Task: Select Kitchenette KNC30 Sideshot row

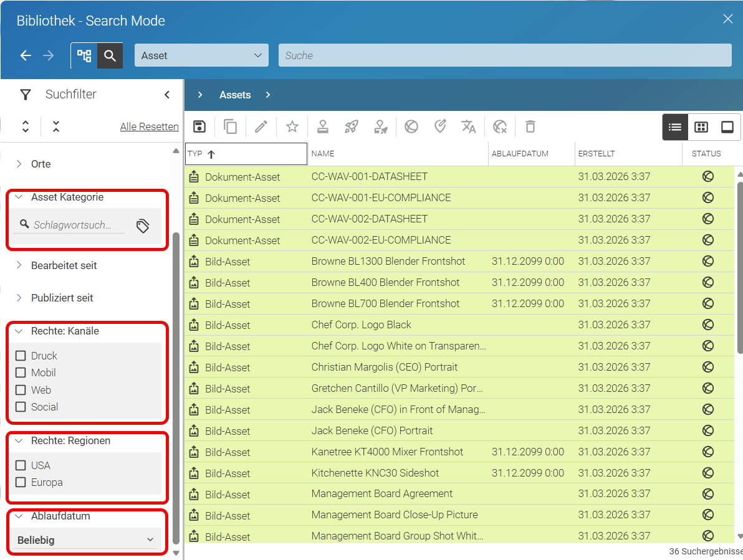Action: click(459, 473)
